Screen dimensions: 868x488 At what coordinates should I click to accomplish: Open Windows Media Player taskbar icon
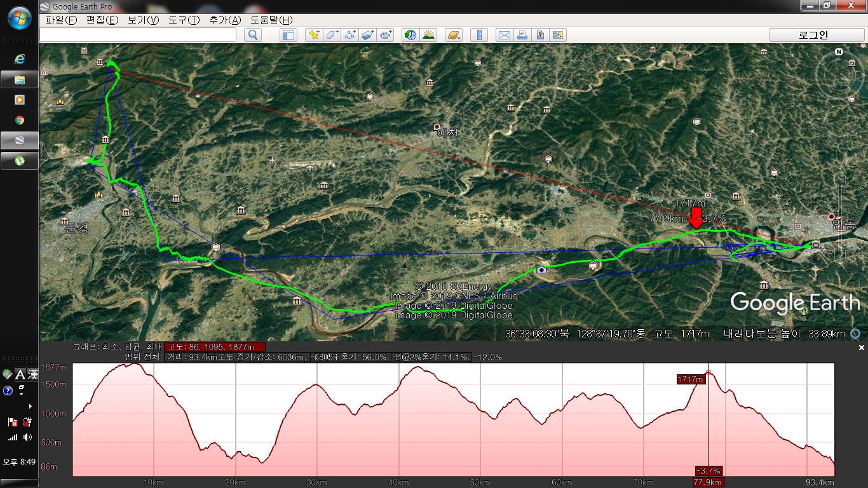tap(19, 100)
